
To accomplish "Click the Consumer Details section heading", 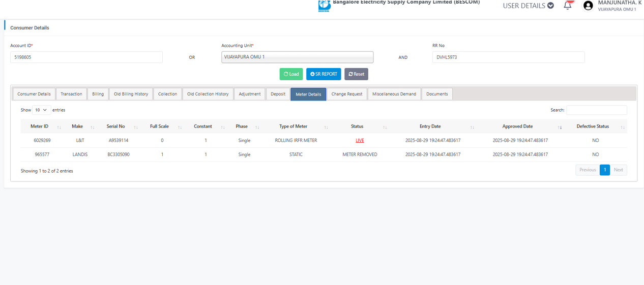I will tap(30, 28).
